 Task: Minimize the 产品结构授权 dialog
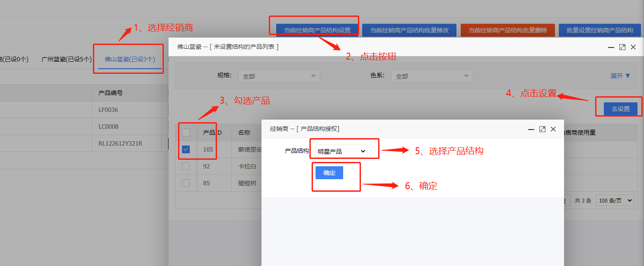tap(532, 129)
